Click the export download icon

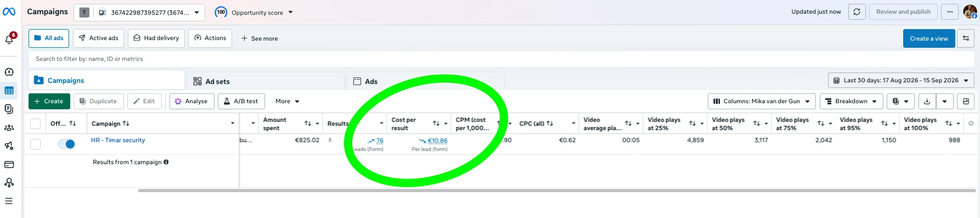[x=927, y=101]
